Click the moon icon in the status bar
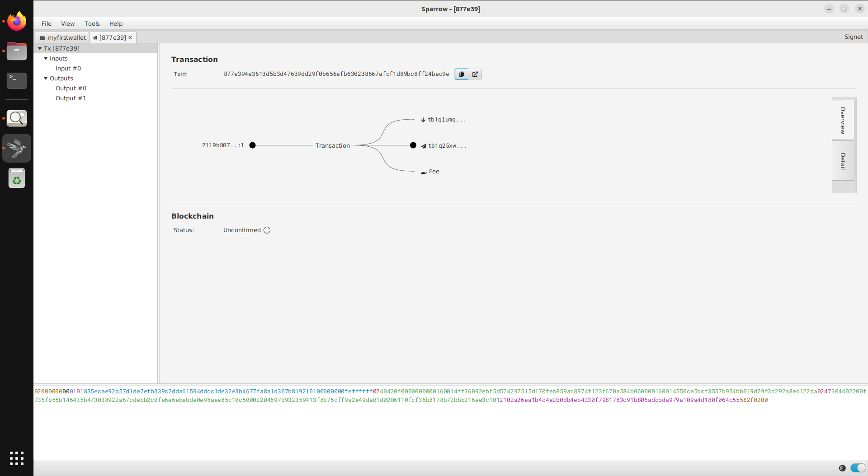Viewport: 868px width, 476px height. pos(842,468)
